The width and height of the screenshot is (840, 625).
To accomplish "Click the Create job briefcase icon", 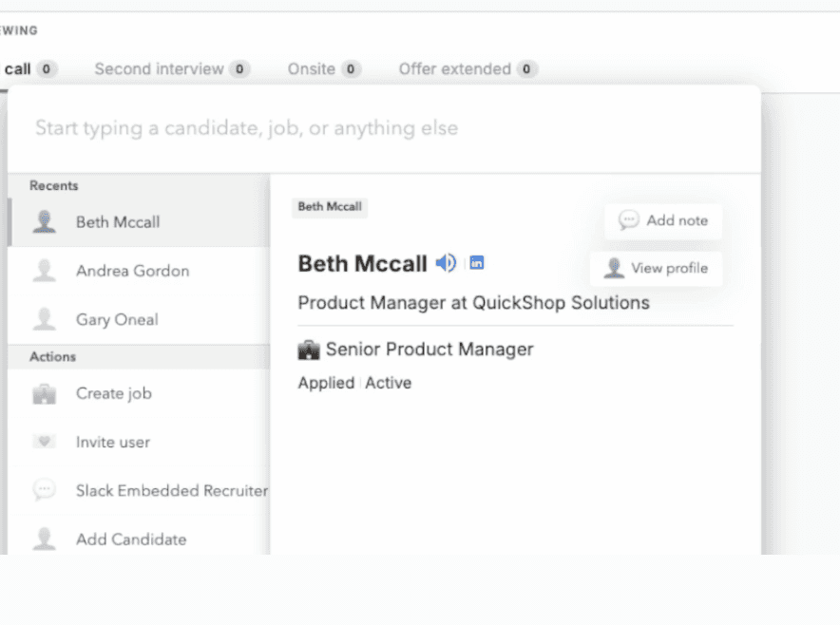I will [44, 394].
